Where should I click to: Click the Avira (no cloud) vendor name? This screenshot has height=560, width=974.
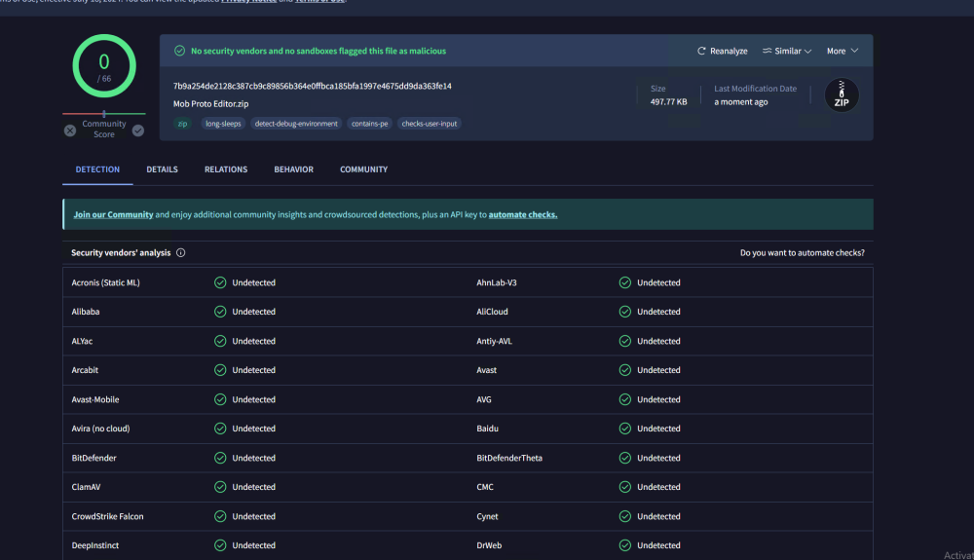(x=100, y=429)
